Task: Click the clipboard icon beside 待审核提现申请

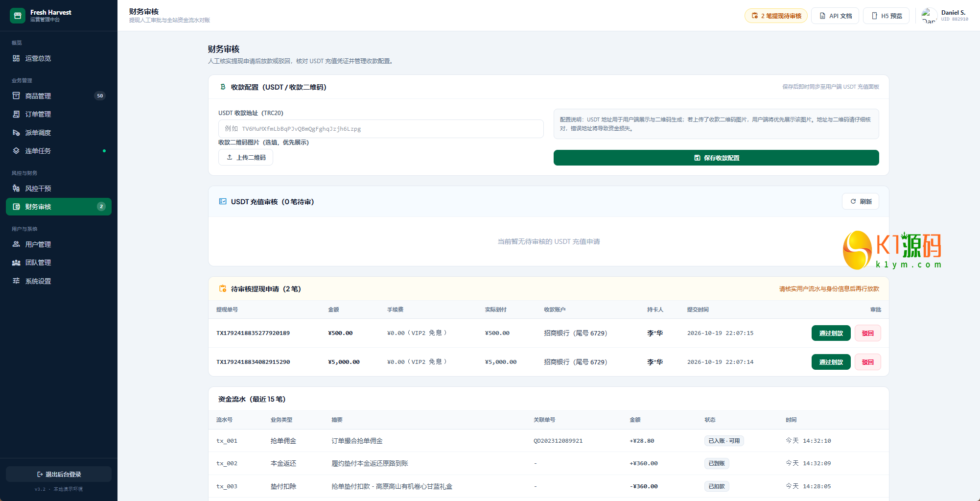Action: [223, 288]
